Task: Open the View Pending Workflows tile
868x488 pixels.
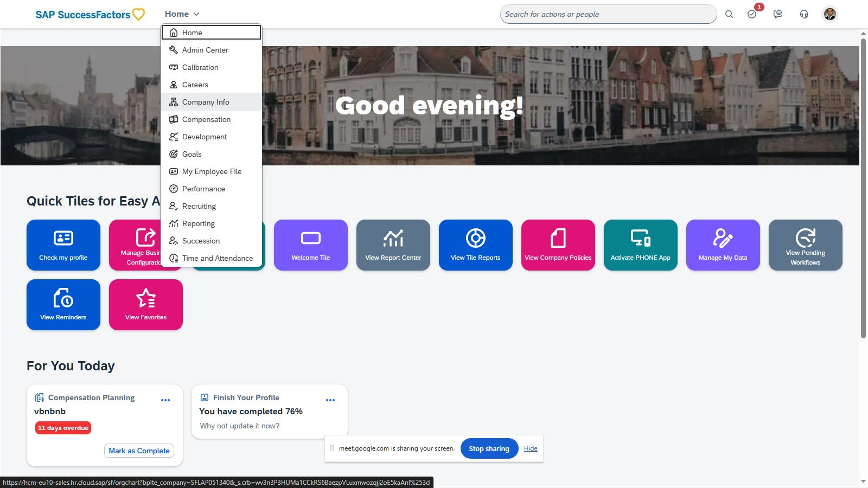Action: [806, 245]
